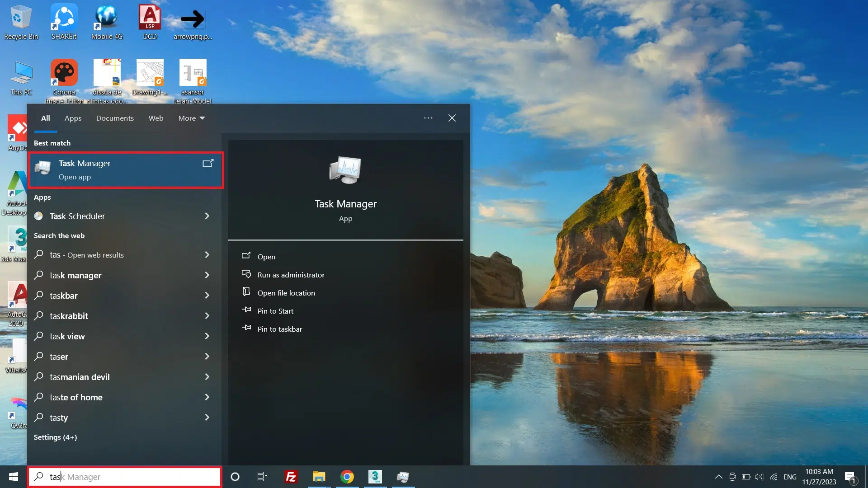Open Task View button on taskbar

(x=262, y=477)
